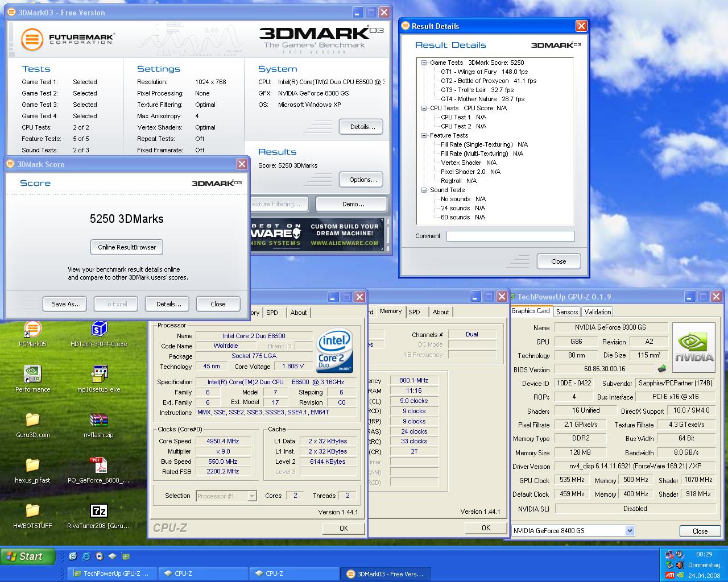Screen dimensions: 728x582
Task: Click the volume speaker tray icon
Action: (x=679, y=565)
